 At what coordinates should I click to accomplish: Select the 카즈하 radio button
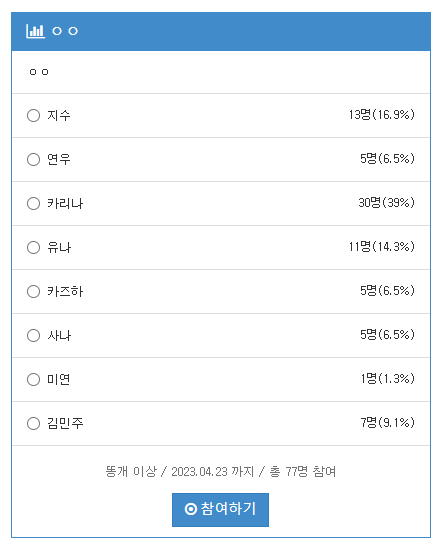pos(34,291)
